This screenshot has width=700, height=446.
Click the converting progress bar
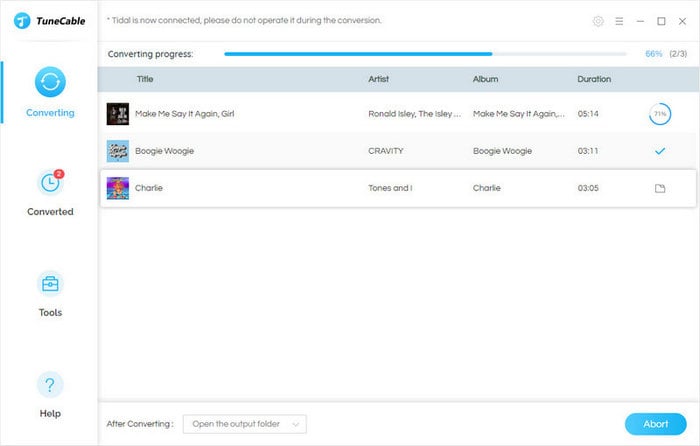[425, 54]
